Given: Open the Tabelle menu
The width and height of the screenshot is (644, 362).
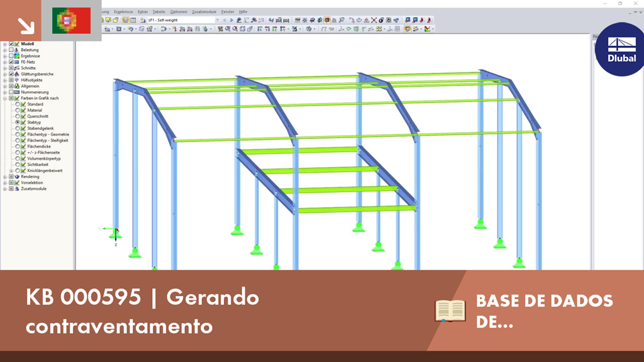Looking at the screenshot, I should tap(158, 12).
